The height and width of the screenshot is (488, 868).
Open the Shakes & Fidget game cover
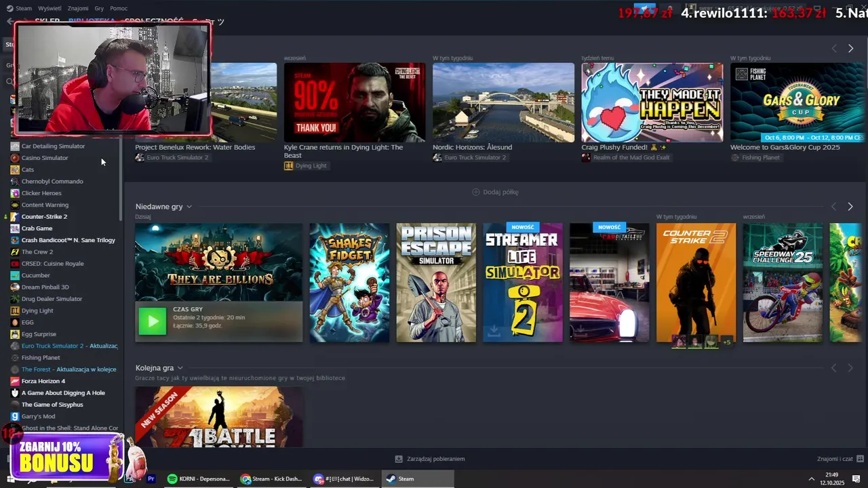tap(349, 283)
